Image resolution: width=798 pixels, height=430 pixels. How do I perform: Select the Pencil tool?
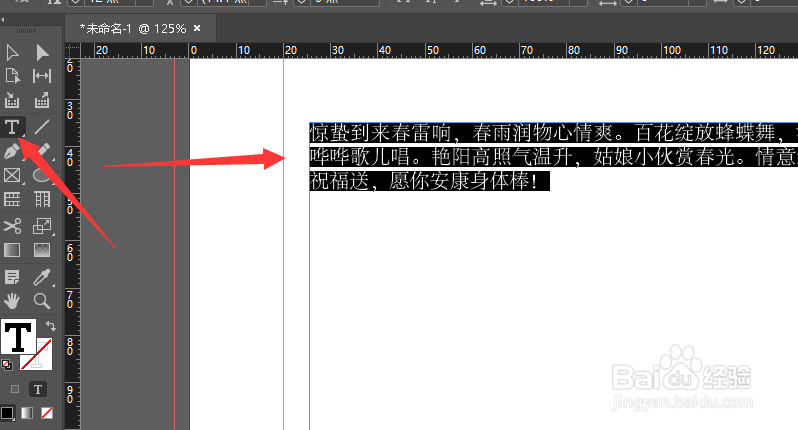pyautogui.click(x=43, y=150)
